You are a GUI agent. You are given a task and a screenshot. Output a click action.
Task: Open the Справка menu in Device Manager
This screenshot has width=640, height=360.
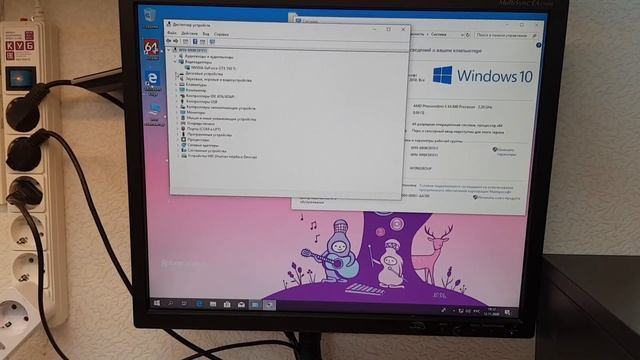tap(221, 34)
